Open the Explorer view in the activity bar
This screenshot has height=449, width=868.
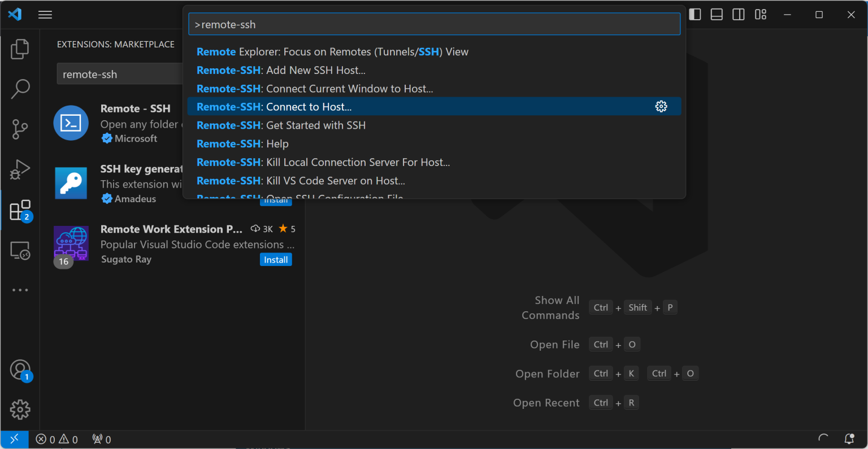pyautogui.click(x=20, y=49)
